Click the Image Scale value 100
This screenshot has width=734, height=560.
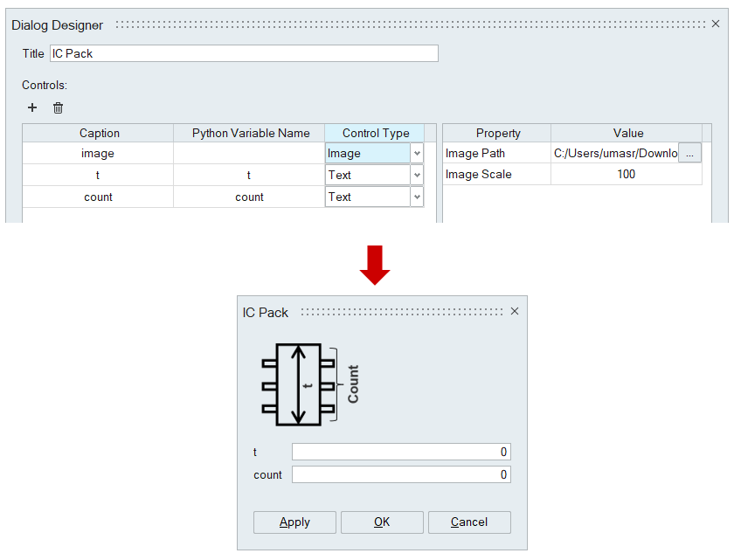point(626,175)
